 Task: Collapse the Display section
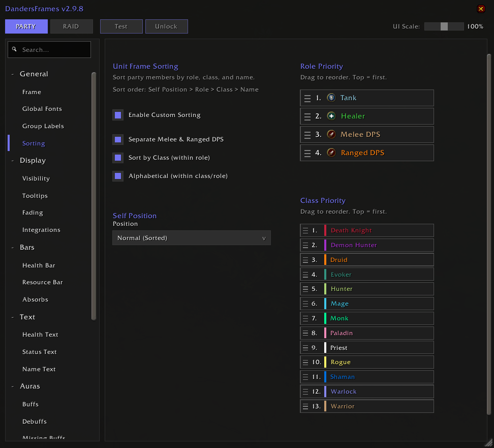(13, 161)
